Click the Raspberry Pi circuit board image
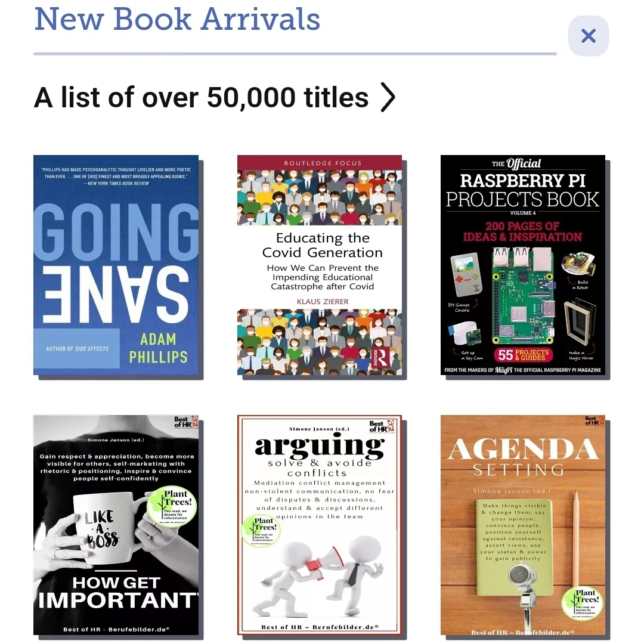 523,296
